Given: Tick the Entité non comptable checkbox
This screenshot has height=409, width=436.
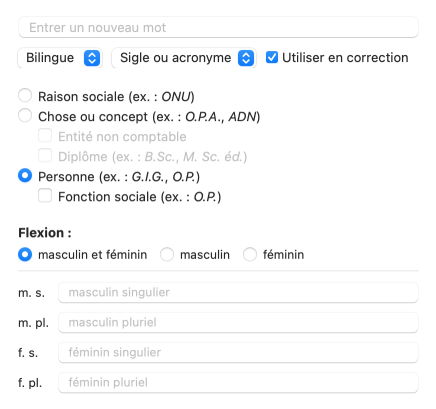Looking at the screenshot, I should tap(45, 136).
